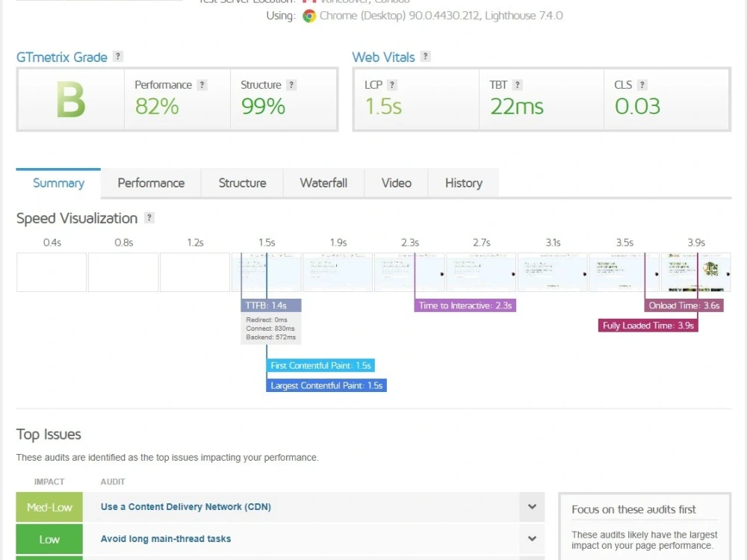View the History tab
This screenshot has height=560, width=747.
point(464,183)
